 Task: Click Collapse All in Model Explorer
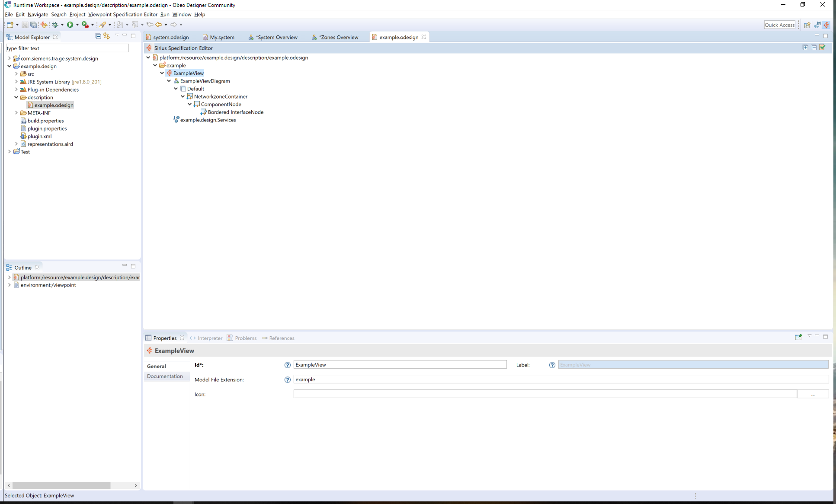click(x=98, y=36)
